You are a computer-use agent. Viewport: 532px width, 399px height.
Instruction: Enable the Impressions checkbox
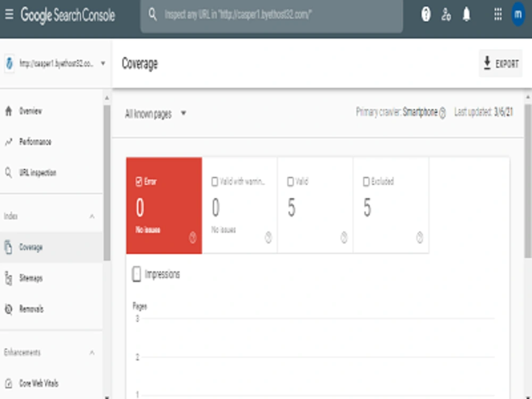136,274
